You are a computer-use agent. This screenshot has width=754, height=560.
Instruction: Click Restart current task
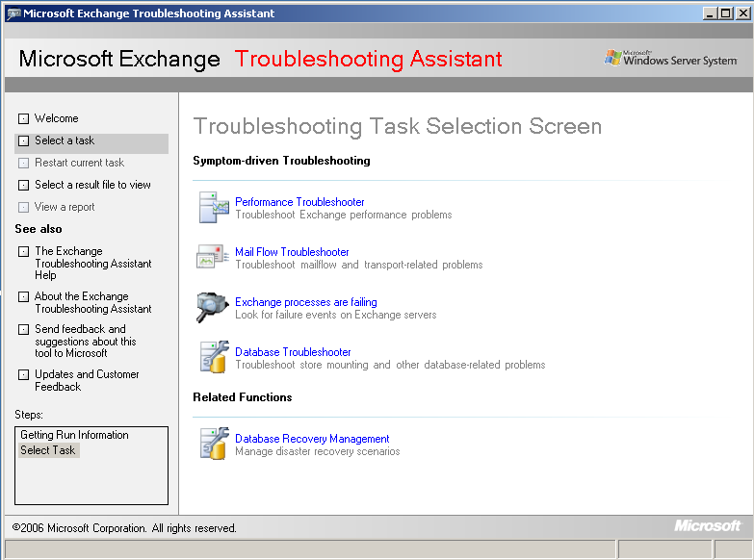click(79, 163)
